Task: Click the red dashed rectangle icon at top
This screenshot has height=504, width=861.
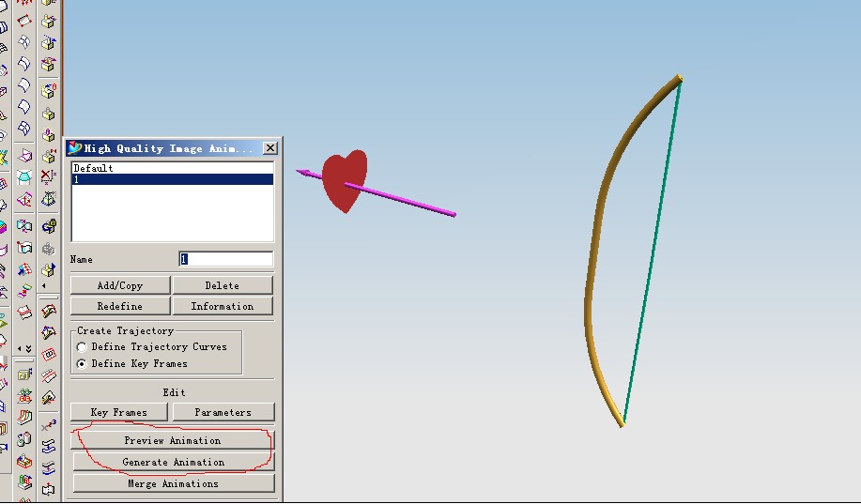Action: pos(24,20)
